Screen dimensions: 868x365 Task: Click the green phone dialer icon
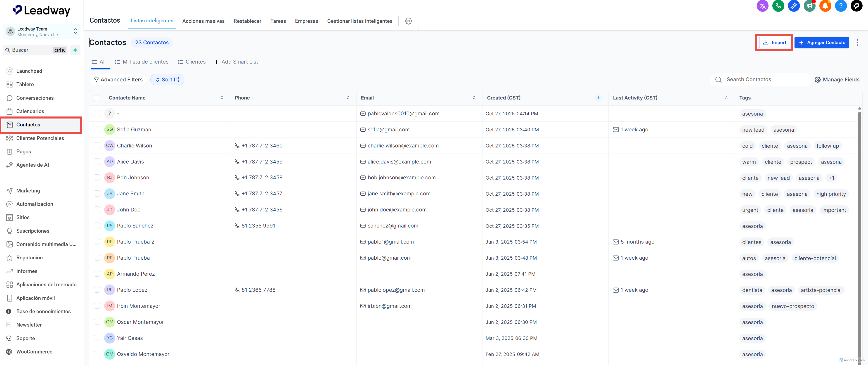[778, 6]
